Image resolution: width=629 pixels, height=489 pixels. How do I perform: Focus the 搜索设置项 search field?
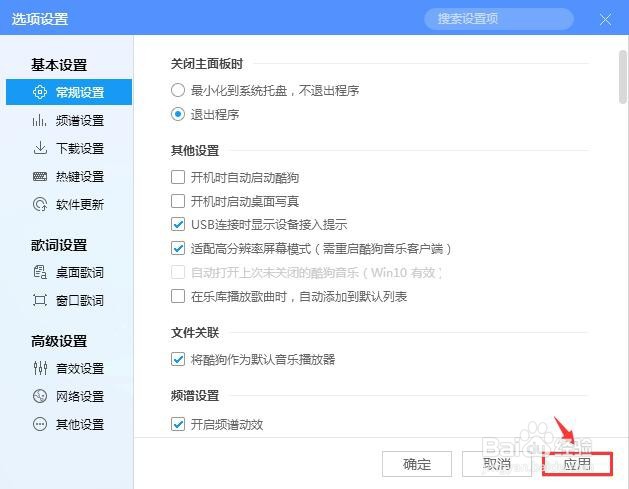499,18
